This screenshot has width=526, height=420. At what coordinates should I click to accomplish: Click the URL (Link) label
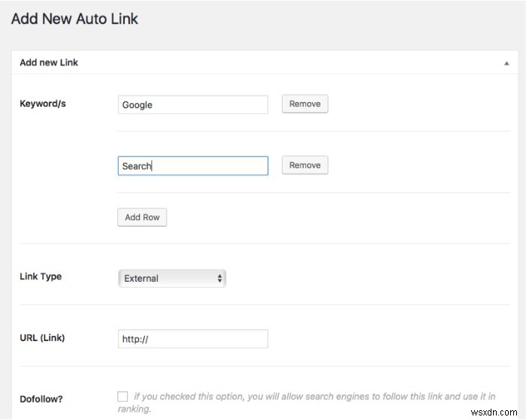coord(42,338)
